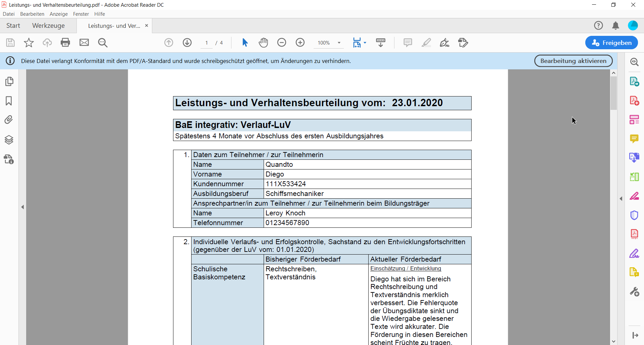
Task: Open the Fill & Sign purple pen tool
Action: pos(634,253)
